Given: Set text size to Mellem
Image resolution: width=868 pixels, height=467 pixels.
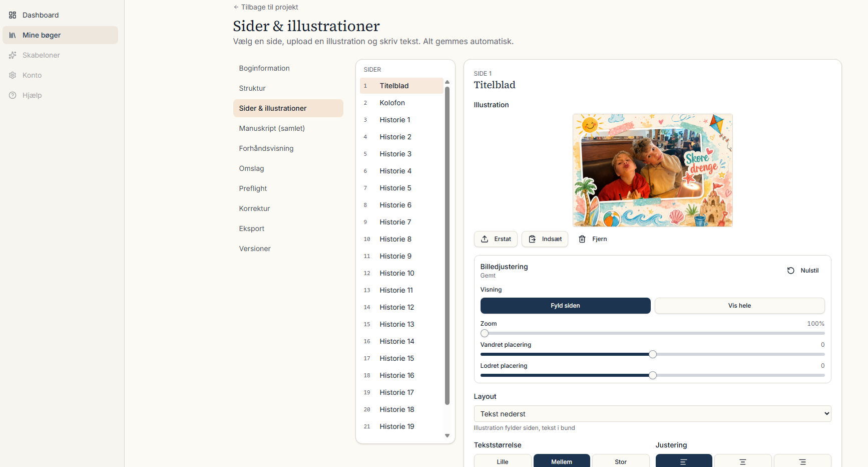Looking at the screenshot, I should pyautogui.click(x=562, y=461).
